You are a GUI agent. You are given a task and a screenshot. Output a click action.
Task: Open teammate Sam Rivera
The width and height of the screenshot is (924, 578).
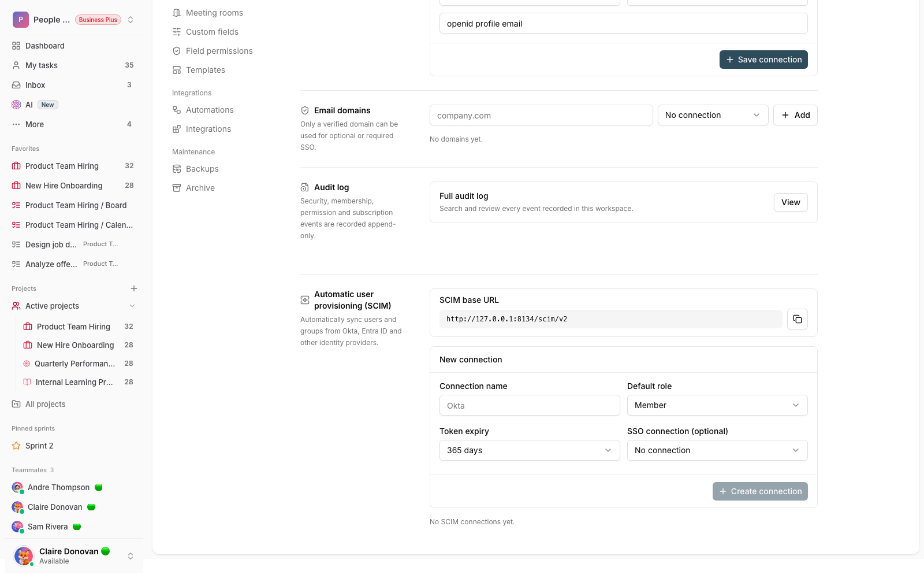point(74,527)
